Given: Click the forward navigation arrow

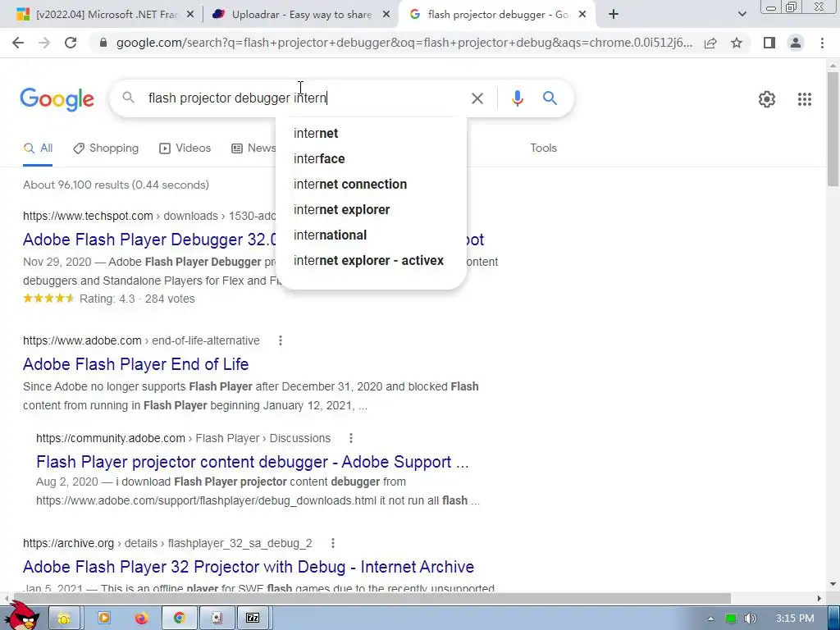Looking at the screenshot, I should (44, 43).
